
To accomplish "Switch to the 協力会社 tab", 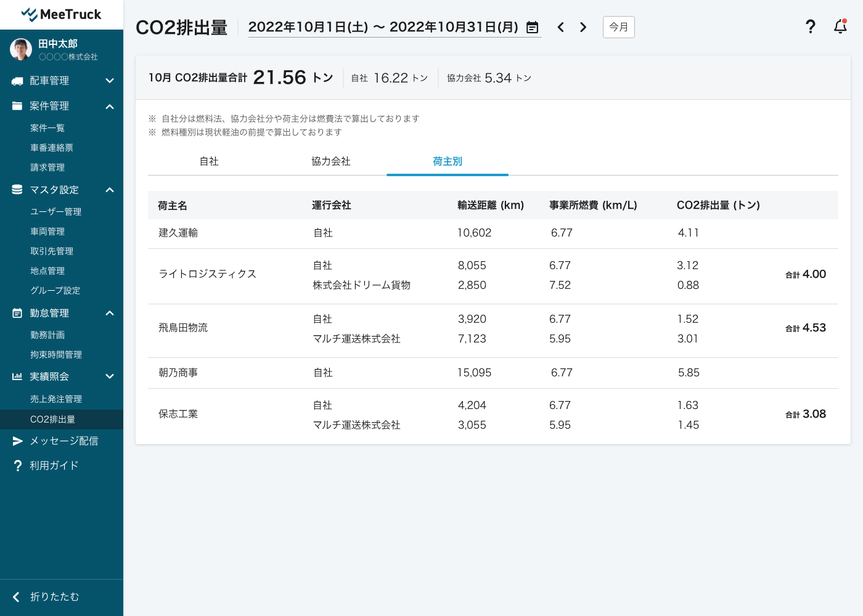I will coord(331,161).
